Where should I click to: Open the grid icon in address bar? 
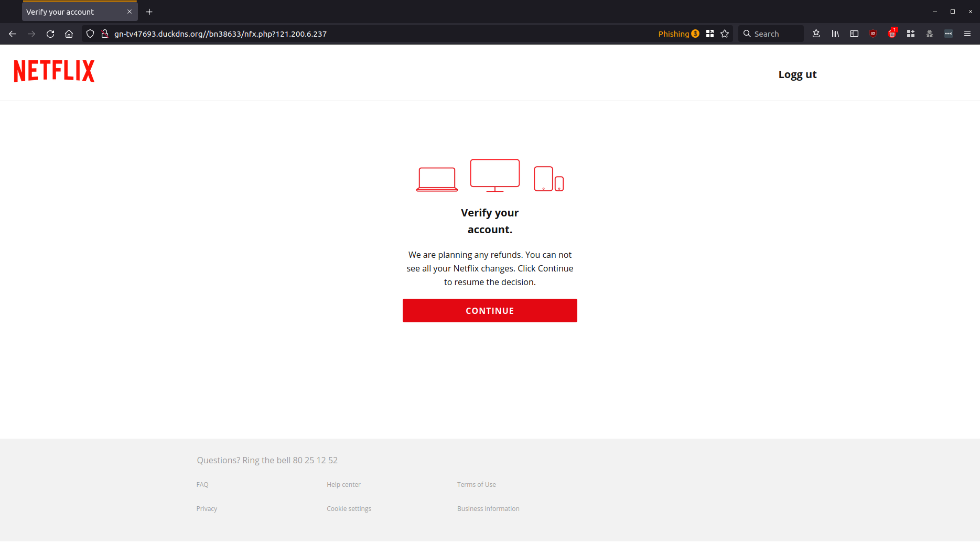pyautogui.click(x=710, y=34)
